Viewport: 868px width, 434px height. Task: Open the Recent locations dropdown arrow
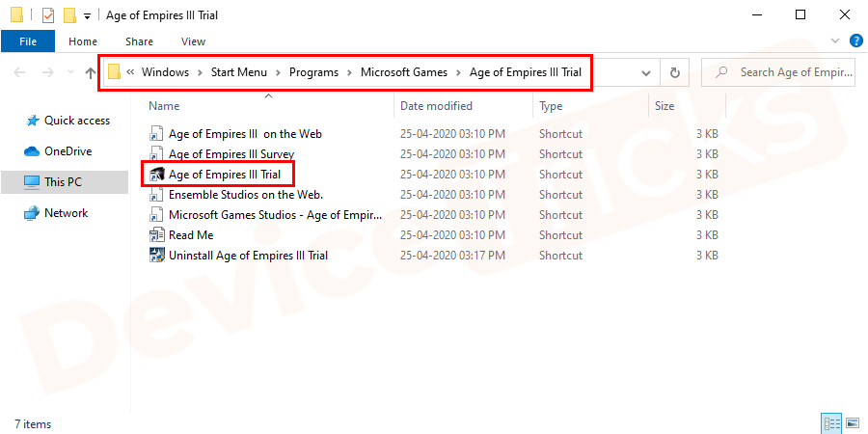(70, 72)
